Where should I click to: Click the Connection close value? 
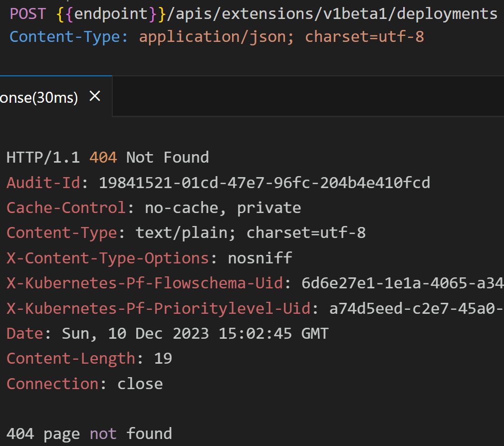tap(140, 384)
